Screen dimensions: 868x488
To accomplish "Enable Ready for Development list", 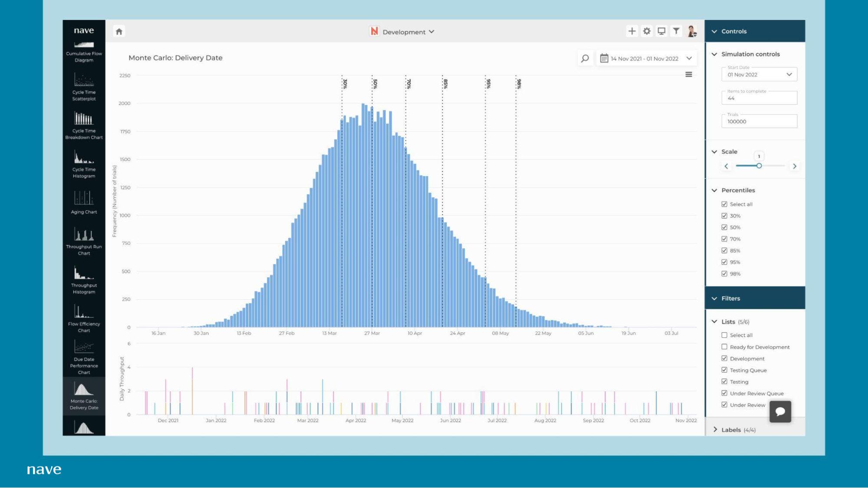I will click(x=724, y=347).
